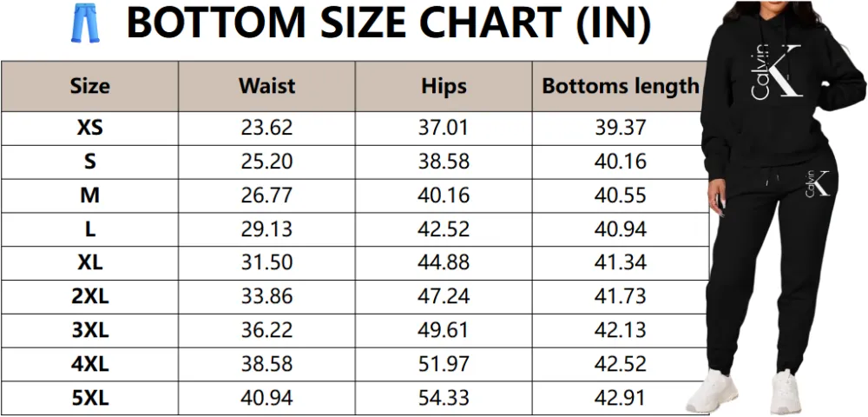
Task: Select the hips value 37.01
Action: 444,128
